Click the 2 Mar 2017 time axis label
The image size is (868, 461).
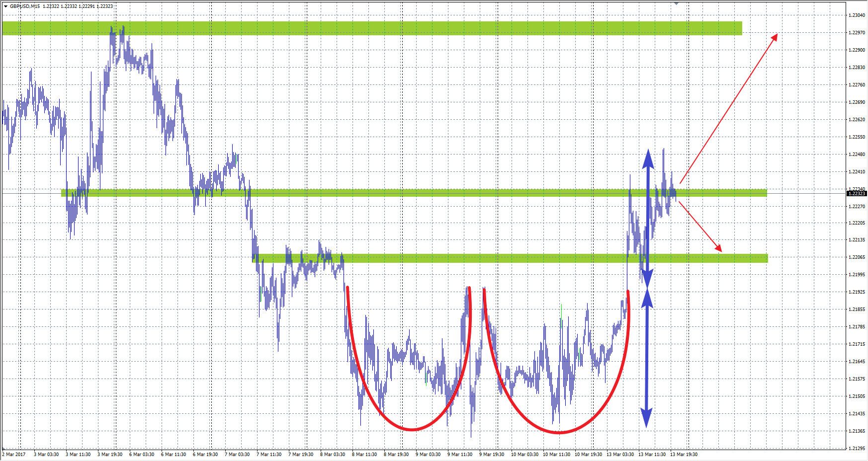[x=14, y=455]
